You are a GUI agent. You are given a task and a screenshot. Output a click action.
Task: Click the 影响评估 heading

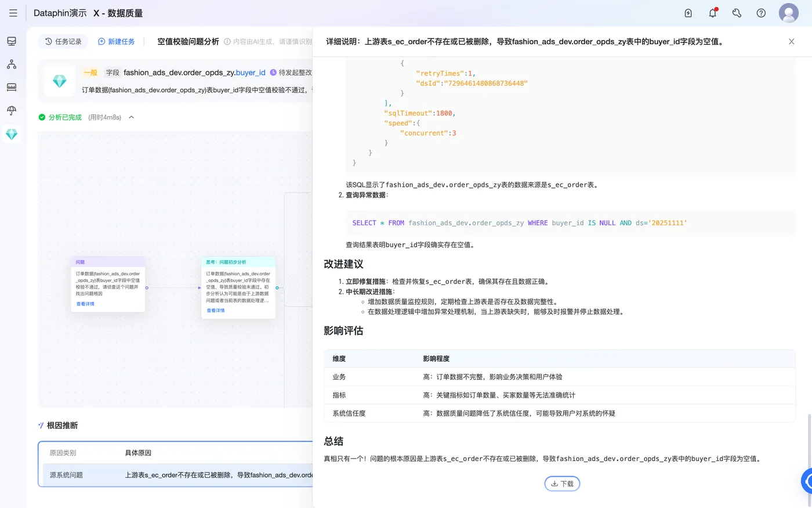point(343,331)
